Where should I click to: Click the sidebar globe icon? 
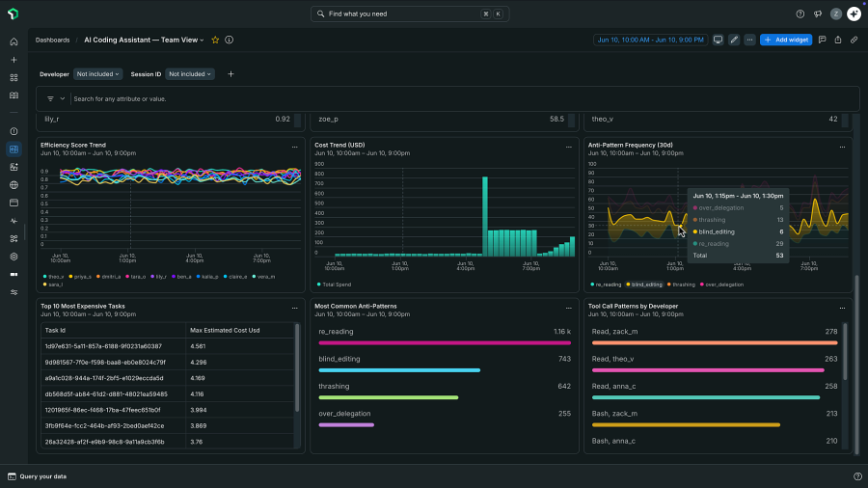coord(14,185)
